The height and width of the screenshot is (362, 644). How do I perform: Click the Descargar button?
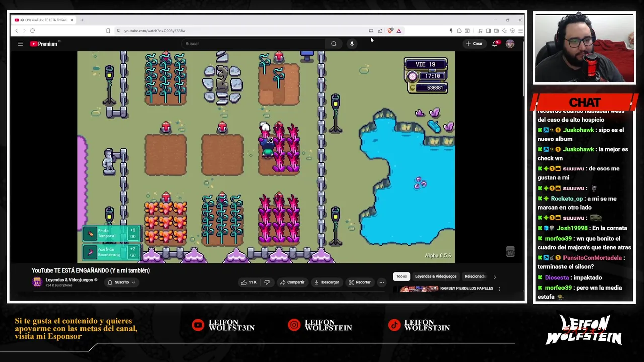click(x=326, y=282)
